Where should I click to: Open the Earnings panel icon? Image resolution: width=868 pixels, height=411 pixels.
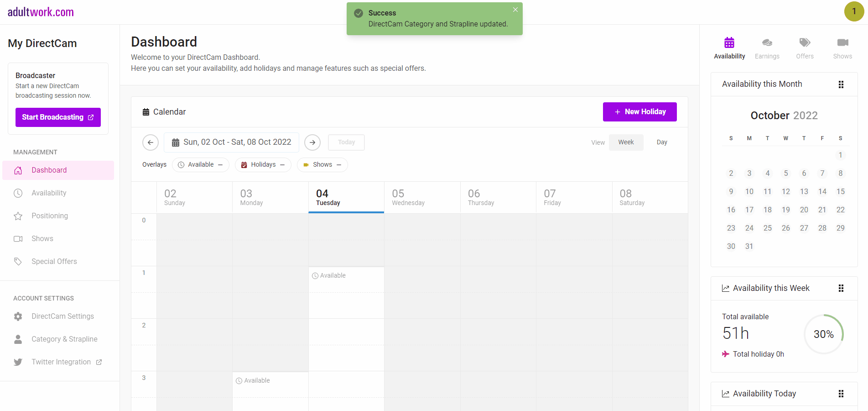[x=767, y=48]
